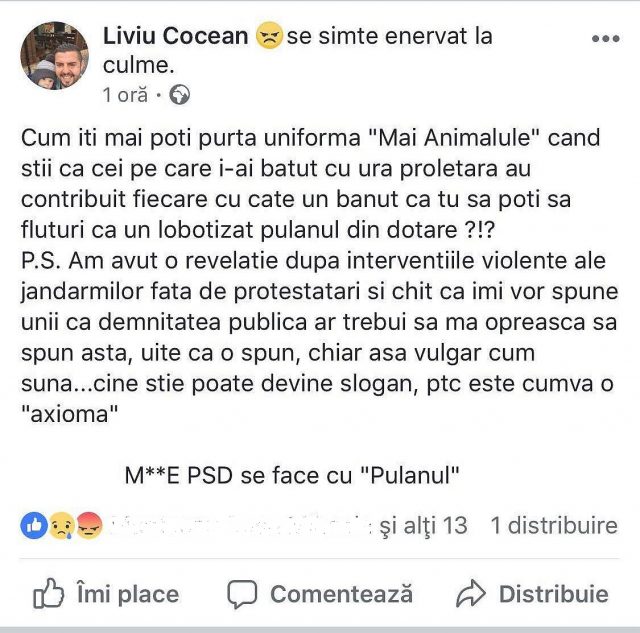This screenshot has width=640, height=633.
Task: Click the share arrow icon
Action: pyautogui.click(x=470, y=594)
